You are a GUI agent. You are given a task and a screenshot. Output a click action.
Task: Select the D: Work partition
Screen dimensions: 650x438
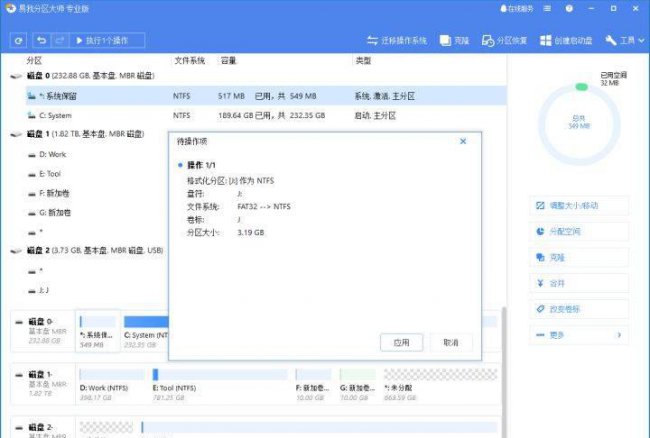[x=52, y=154]
